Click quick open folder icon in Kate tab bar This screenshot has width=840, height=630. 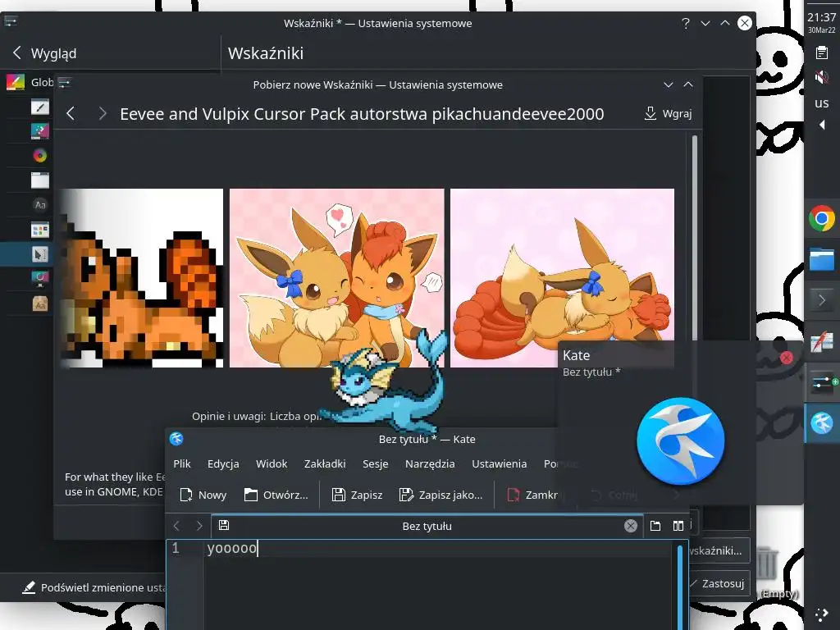coord(655,526)
